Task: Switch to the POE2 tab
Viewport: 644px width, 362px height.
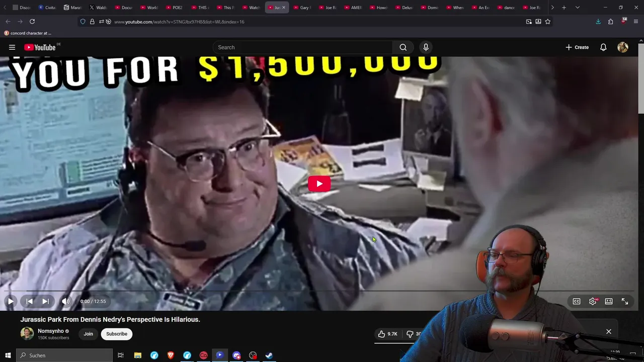Action: click(x=175, y=8)
